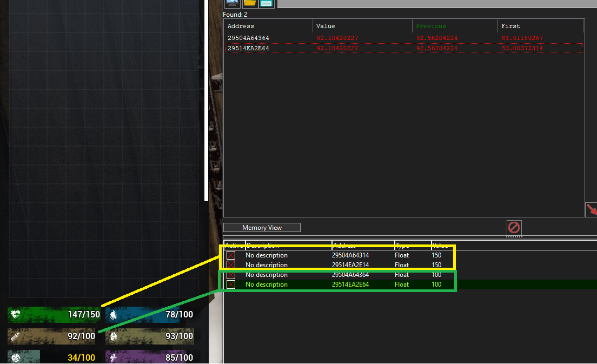
Task: Toggle Active checkbox for address 29504A64314
Action: coord(231,255)
